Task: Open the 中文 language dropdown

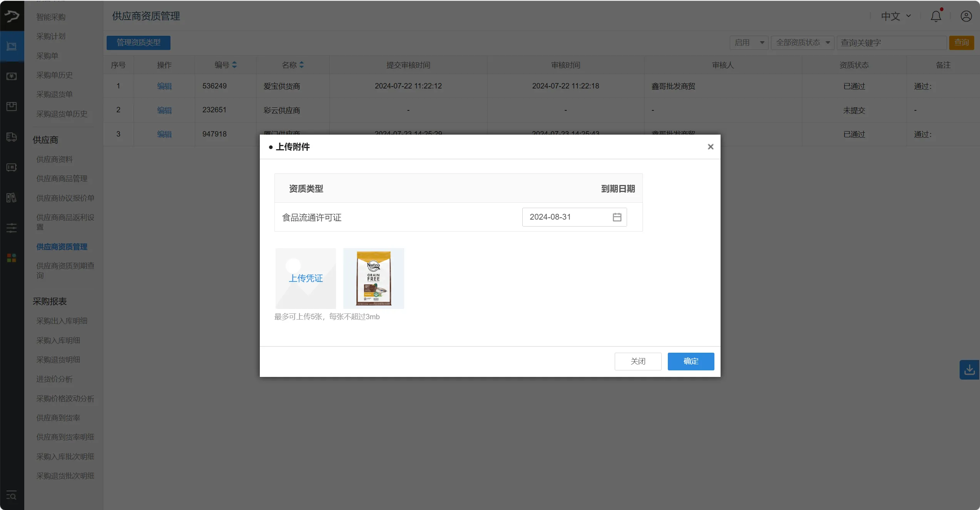Action: pyautogui.click(x=896, y=16)
